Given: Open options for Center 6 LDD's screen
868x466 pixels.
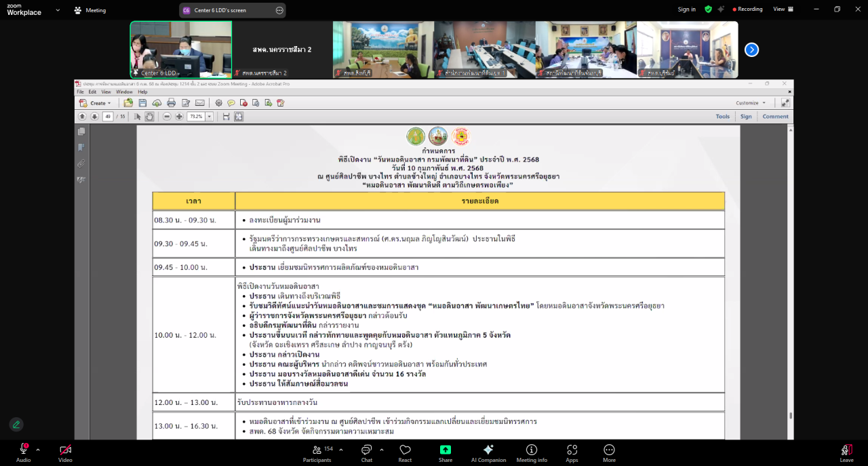Looking at the screenshot, I should [279, 10].
